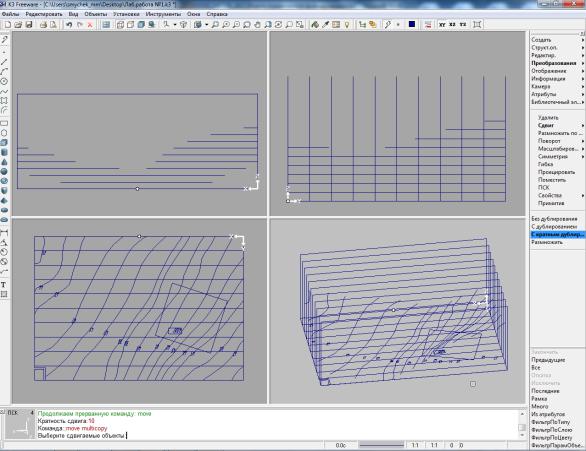The width and height of the screenshot is (586, 451).
Task: Expand the Создать side menu
Action: (557, 40)
